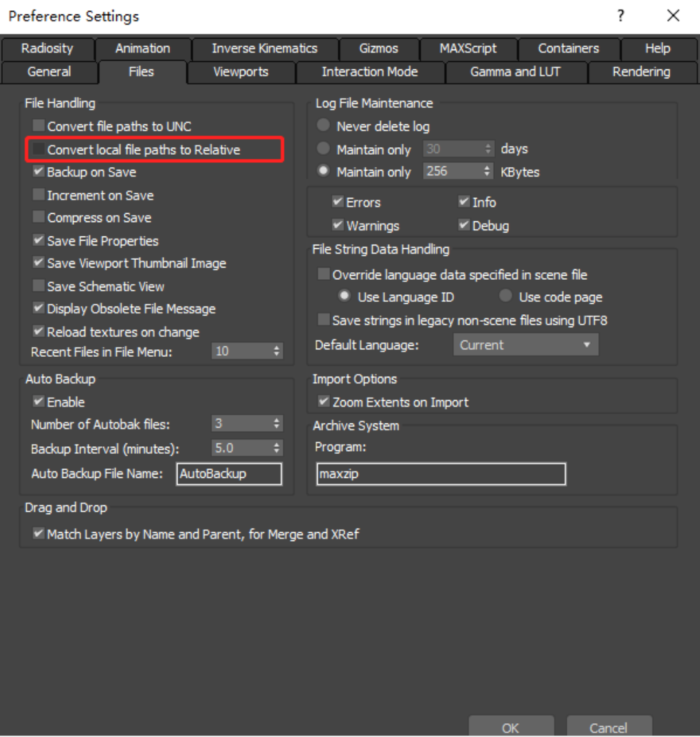Select Maintain only KBytes option

point(323,171)
